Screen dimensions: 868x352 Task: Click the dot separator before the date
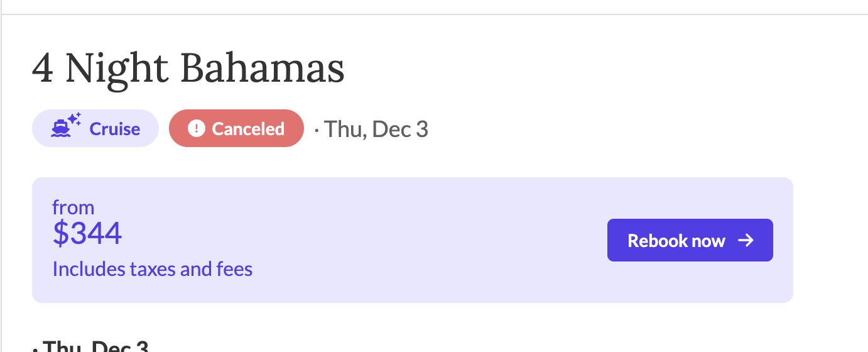coord(317,130)
